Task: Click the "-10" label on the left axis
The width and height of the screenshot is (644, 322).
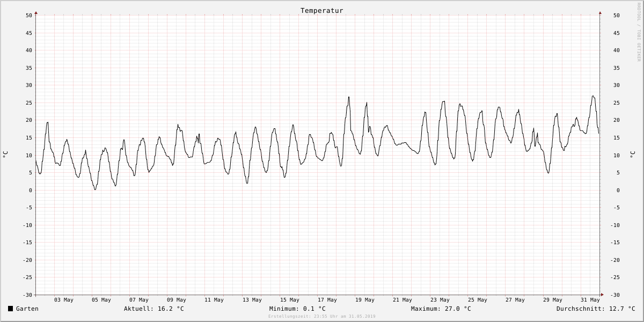Action: coord(27,225)
